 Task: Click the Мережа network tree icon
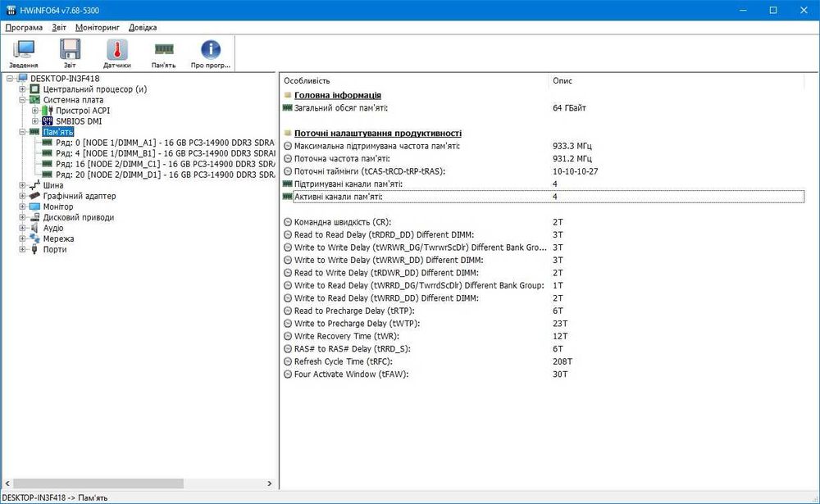(x=35, y=239)
